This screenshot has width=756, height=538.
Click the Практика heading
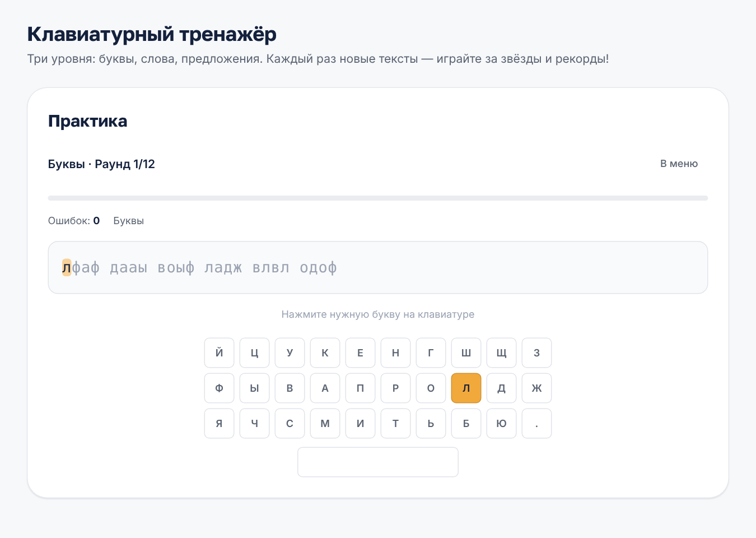coord(88,121)
